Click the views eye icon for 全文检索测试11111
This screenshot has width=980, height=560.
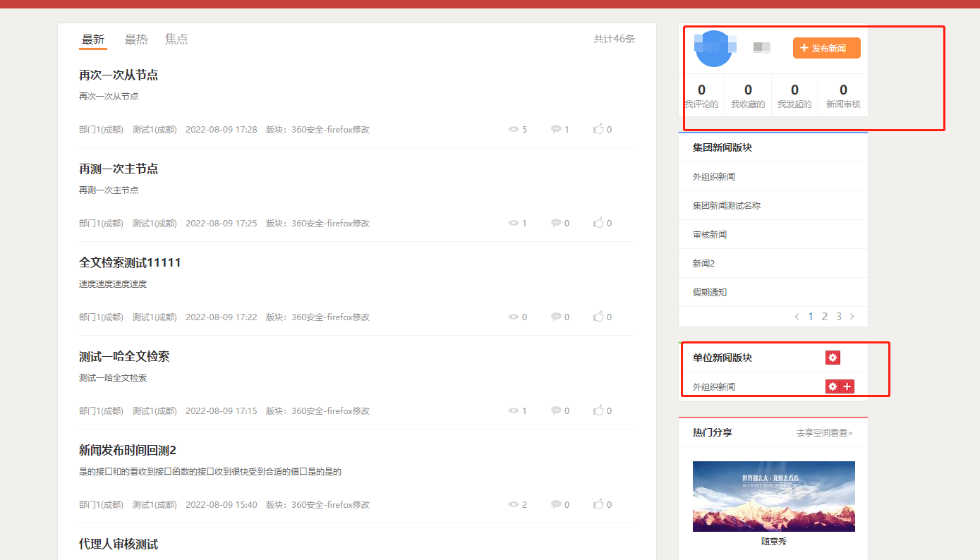(514, 317)
